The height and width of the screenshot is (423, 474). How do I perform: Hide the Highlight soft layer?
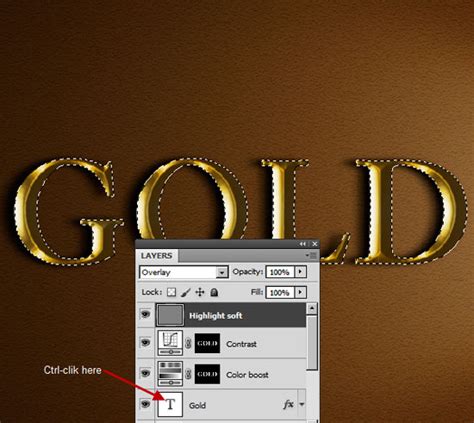point(145,314)
